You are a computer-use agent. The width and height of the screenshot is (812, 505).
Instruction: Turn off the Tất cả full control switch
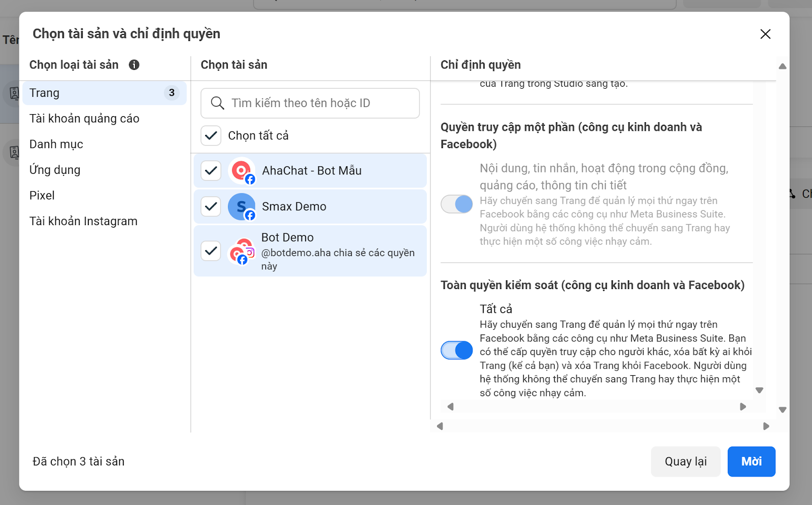(x=457, y=350)
